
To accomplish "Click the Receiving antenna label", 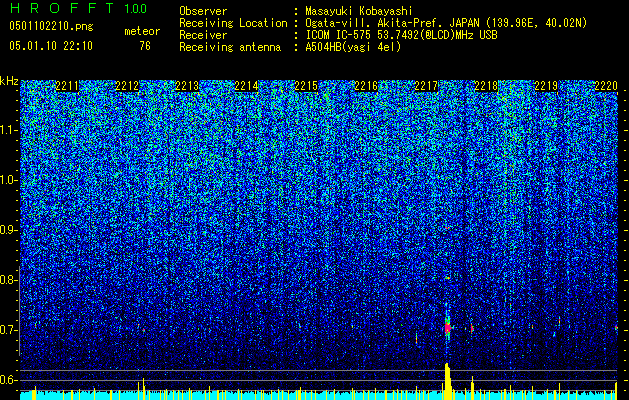I will coord(230,47).
